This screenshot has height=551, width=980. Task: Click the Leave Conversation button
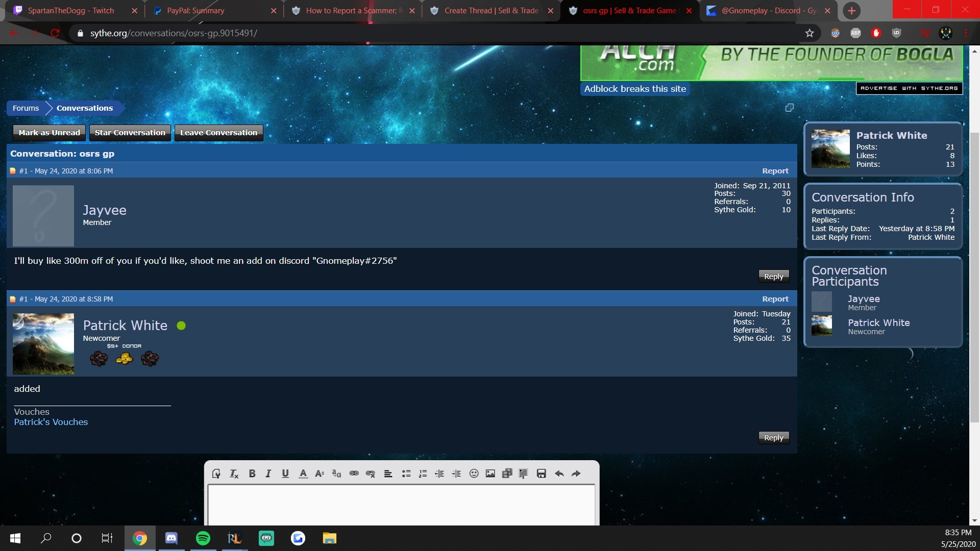218,133
